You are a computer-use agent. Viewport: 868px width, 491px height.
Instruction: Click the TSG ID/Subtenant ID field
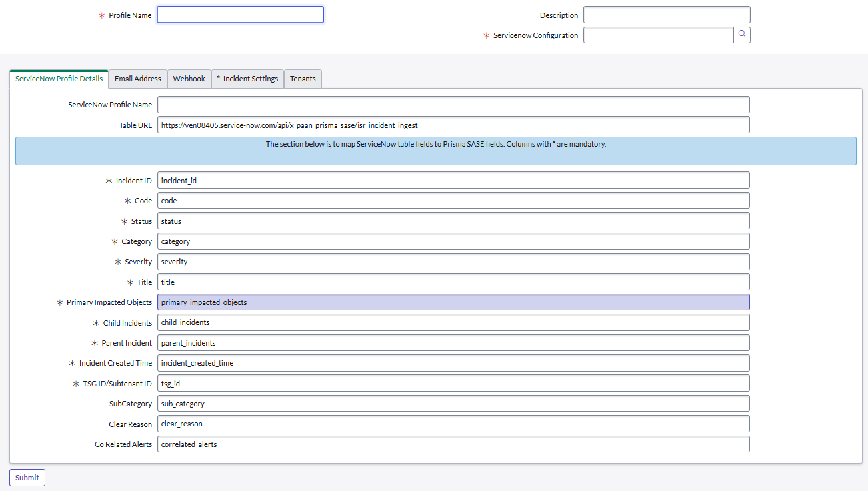pyautogui.click(x=453, y=383)
